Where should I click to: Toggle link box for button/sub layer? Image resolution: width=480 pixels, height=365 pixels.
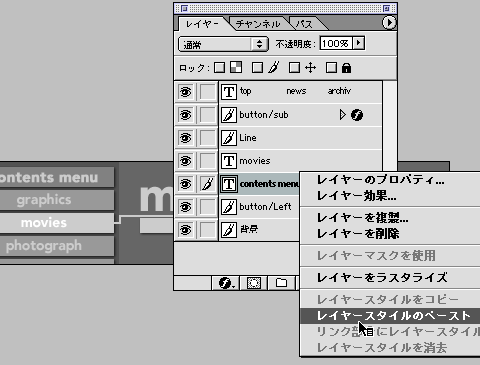(x=207, y=115)
